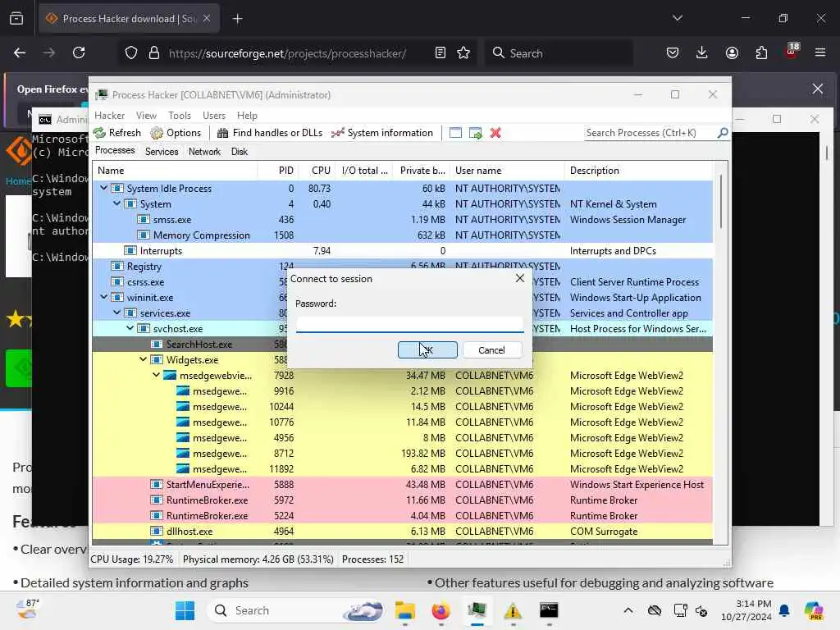Click the Password input field
This screenshot has width=840, height=630.
(410, 324)
